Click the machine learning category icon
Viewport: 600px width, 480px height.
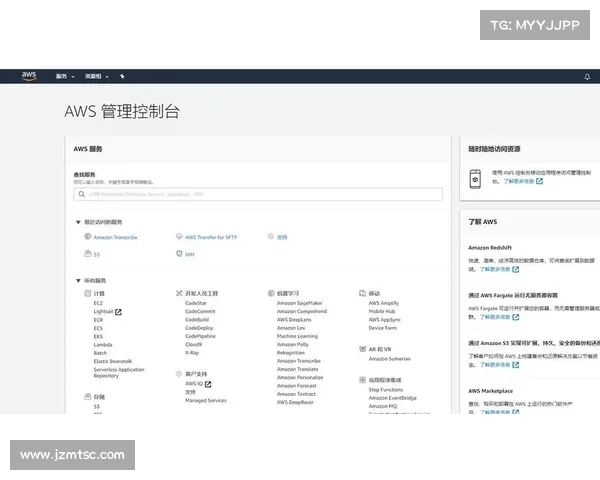271,293
